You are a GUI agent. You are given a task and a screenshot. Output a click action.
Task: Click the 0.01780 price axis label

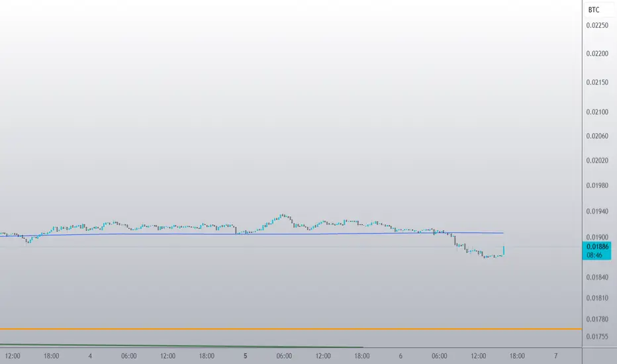pos(597,319)
